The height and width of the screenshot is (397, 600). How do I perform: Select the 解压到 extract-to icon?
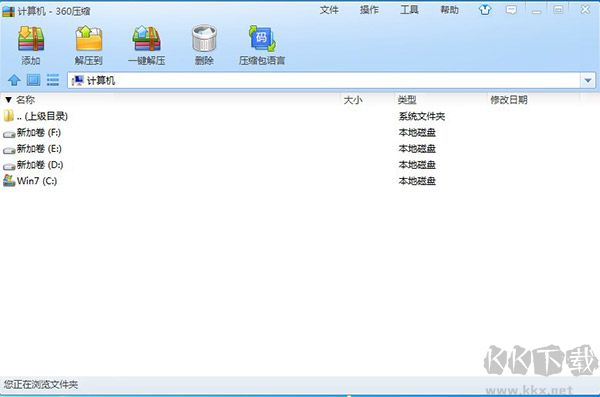(x=89, y=38)
